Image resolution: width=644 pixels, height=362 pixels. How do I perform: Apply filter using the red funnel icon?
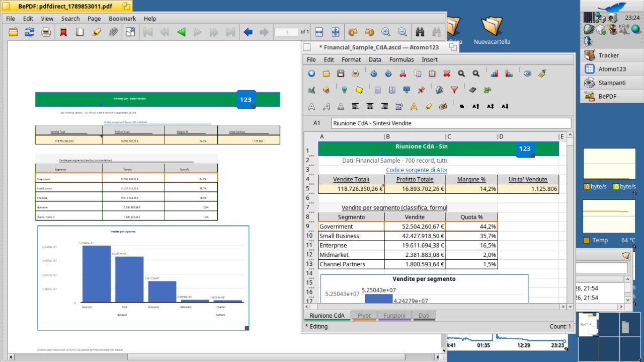454,90
